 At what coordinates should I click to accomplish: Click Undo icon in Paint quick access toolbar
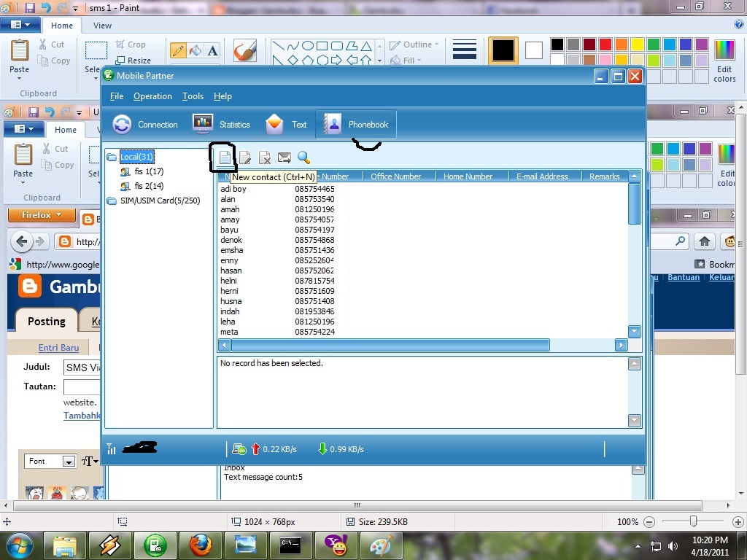point(46,7)
